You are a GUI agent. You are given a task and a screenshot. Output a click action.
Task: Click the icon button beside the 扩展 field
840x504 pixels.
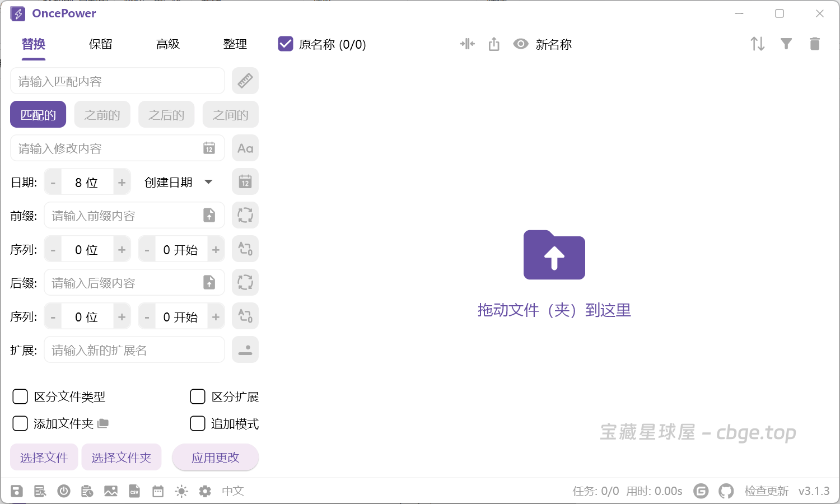point(245,350)
